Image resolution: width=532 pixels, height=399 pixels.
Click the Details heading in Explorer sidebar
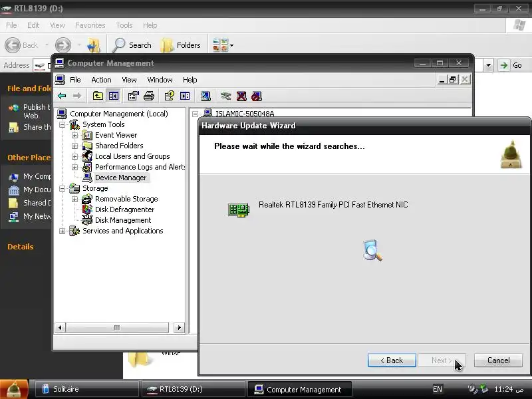click(21, 247)
